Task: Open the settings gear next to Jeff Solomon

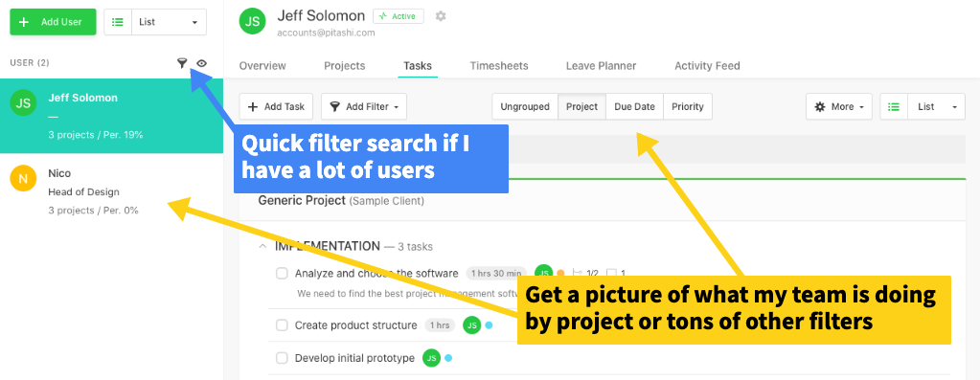Action: tap(441, 16)
